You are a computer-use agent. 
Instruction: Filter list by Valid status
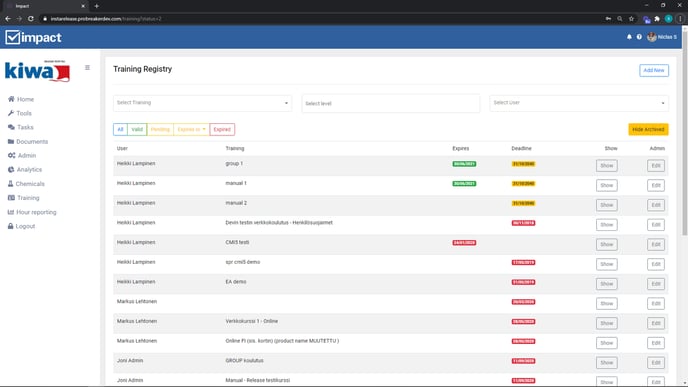click(137, 129)
